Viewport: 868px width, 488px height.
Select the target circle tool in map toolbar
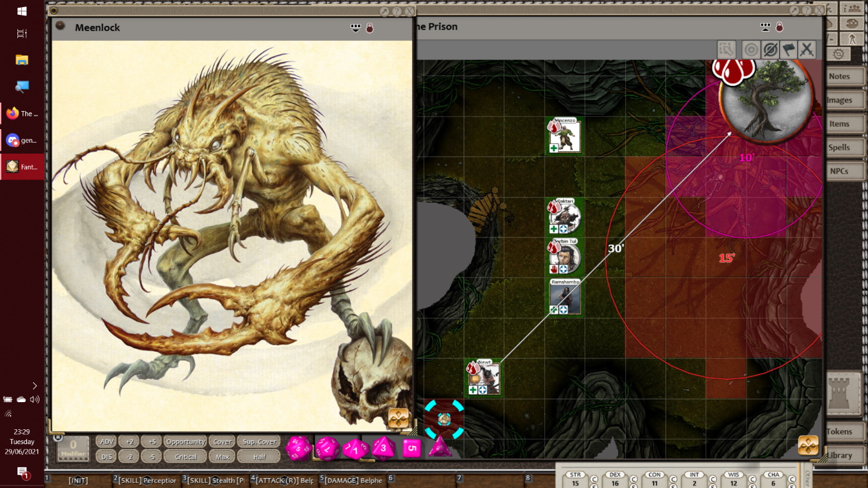(750, 50)
